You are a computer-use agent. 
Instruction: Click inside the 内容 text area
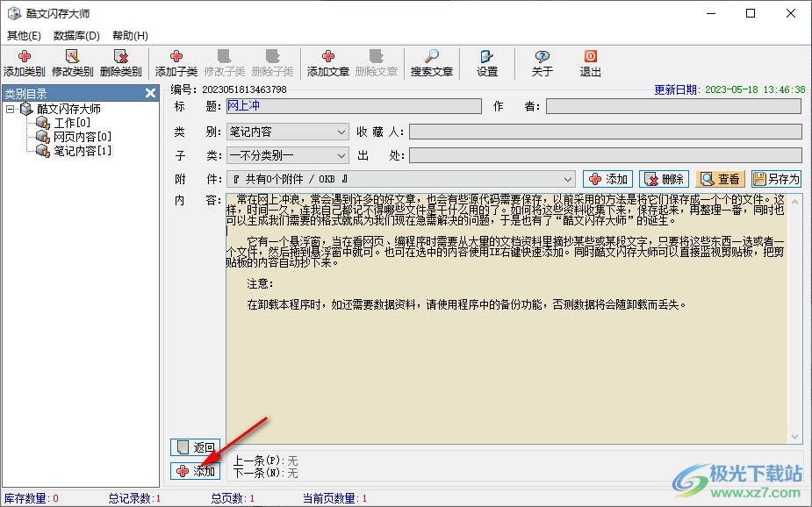coord(507,318)
